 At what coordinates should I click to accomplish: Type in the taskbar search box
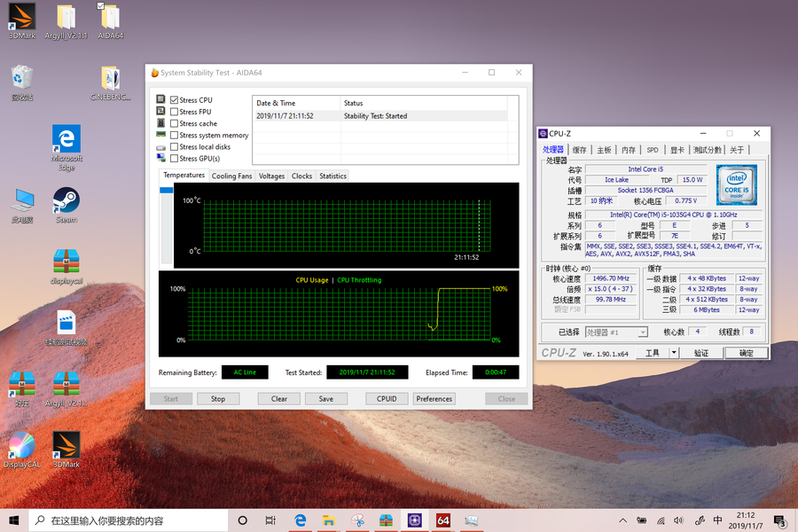pos(129,520)
